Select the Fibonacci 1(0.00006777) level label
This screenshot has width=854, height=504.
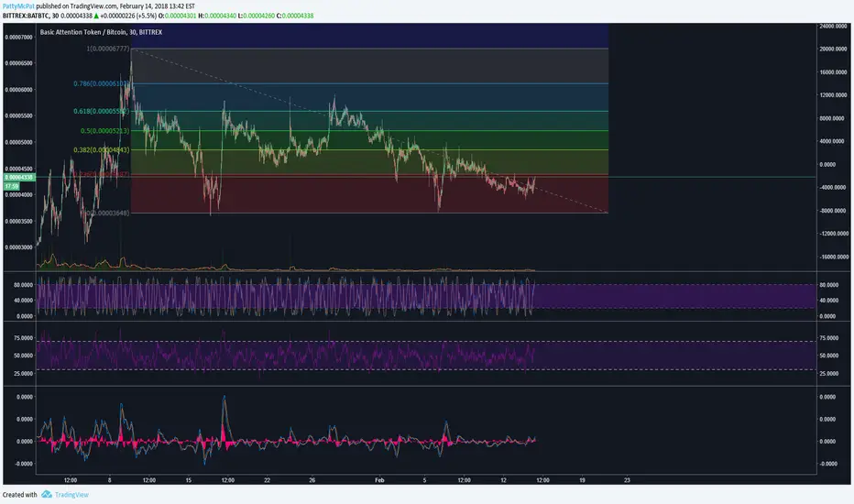(x=108, y=49)
